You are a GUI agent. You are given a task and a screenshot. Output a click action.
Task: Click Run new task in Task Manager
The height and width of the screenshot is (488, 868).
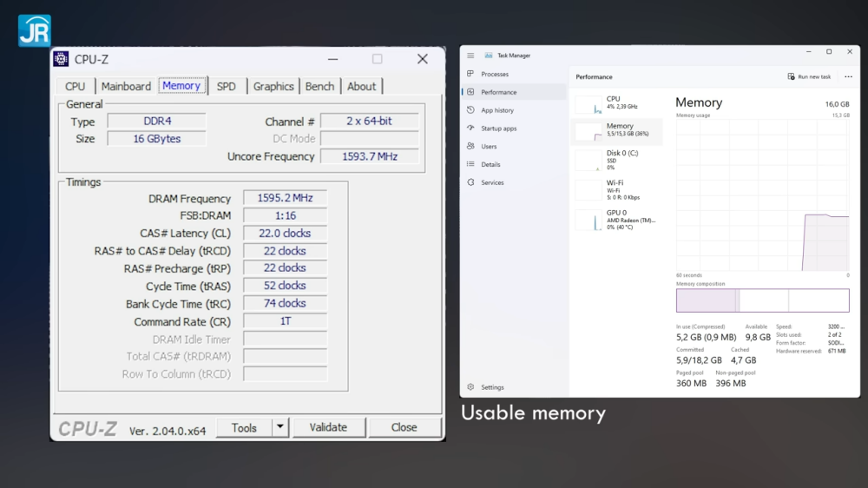pos(809,77)
